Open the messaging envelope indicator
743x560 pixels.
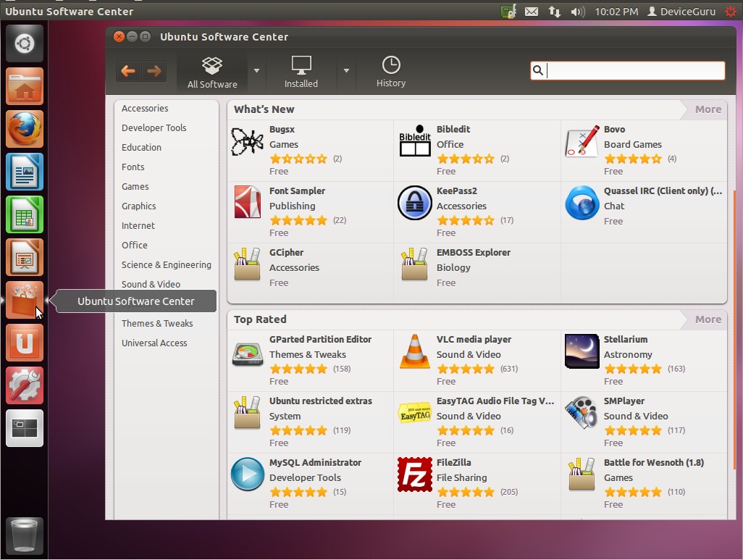click(532, 12)
